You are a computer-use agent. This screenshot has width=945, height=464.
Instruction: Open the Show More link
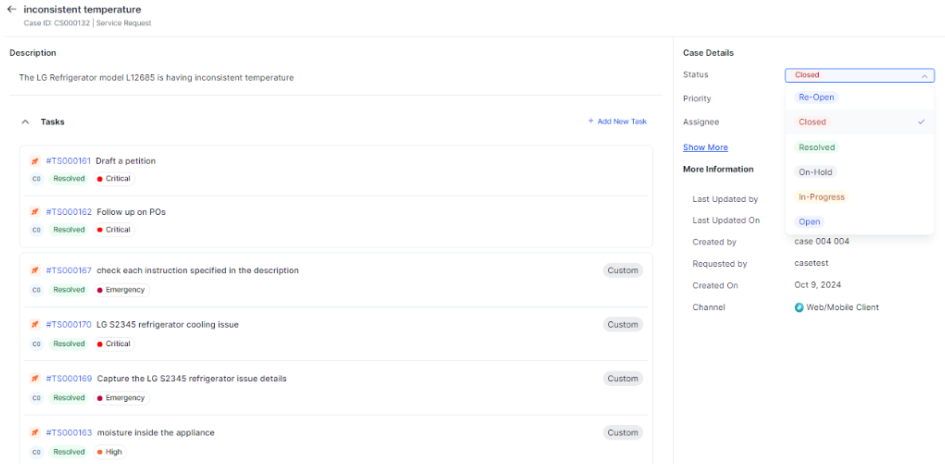tap(705, 147)
